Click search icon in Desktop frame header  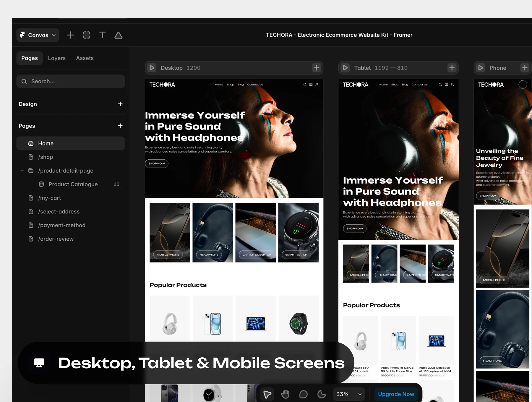click(305, 85)
